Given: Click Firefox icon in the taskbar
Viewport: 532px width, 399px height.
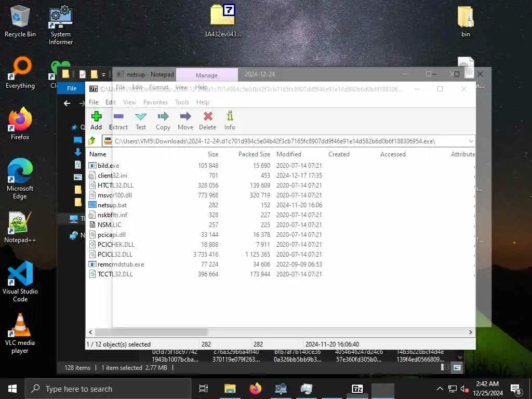Looking at the screenshot, I should tap(256, 389).
